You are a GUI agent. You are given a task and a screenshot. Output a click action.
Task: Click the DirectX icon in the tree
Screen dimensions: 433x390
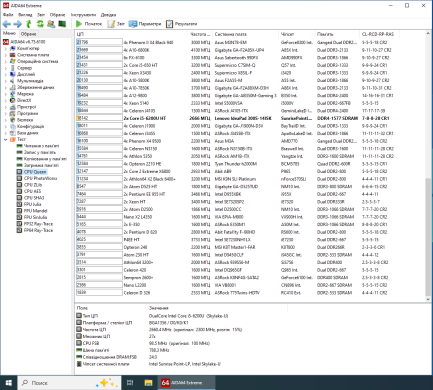click(x=13, y=100)
